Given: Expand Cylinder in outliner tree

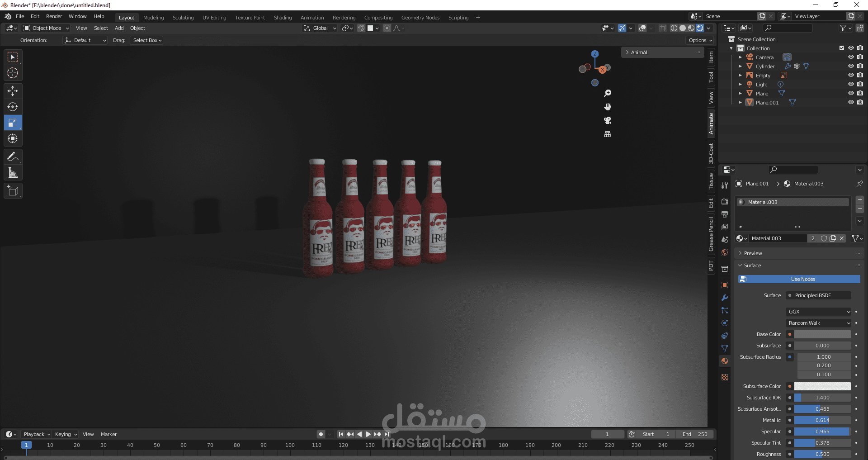Looking at the screenshot, I should point(740,66).
